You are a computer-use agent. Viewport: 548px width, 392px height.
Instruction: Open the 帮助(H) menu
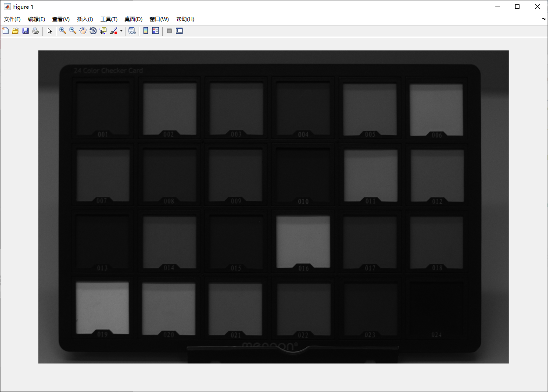click(185, 19)
